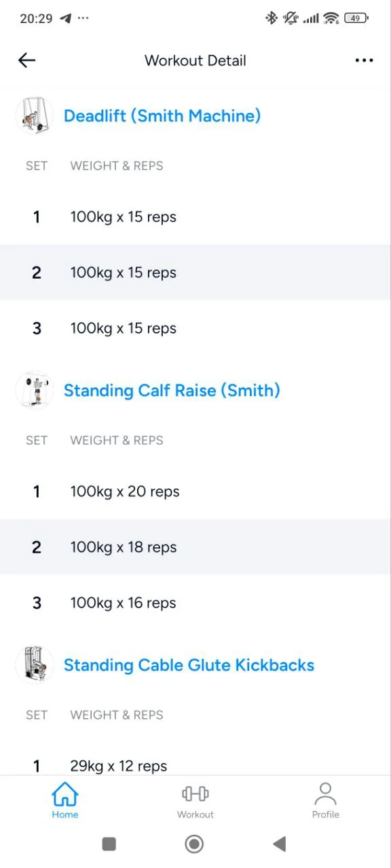Screen dimensions: 391x868
Task: Tap the battery indicator in status bar
Action: 356,18
